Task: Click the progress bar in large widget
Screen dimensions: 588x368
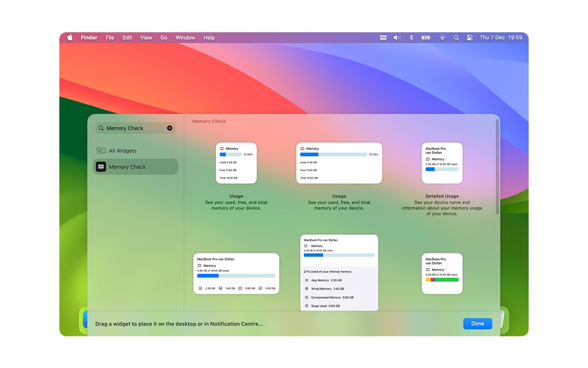Action: coord(339,255)
